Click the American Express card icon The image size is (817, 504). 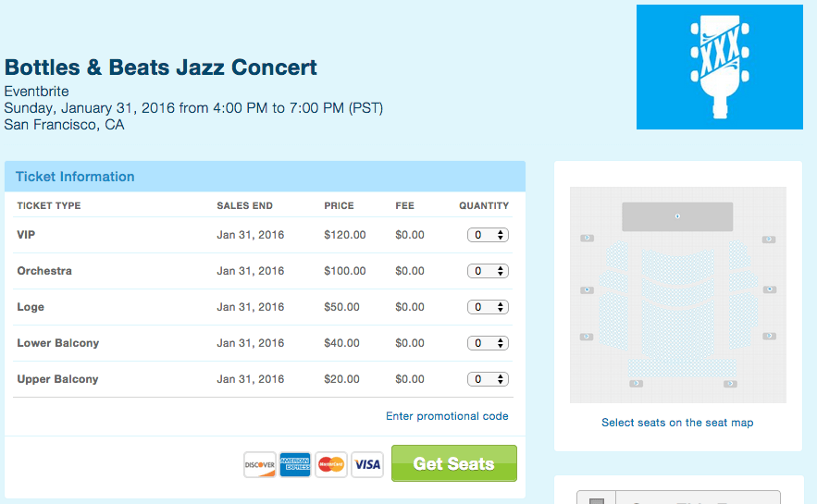295,464
